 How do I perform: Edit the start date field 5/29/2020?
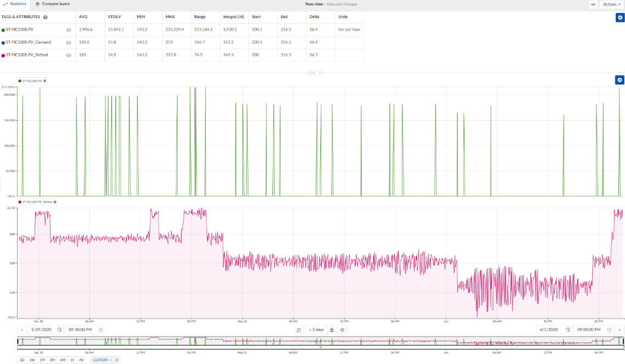pos(42,329)
